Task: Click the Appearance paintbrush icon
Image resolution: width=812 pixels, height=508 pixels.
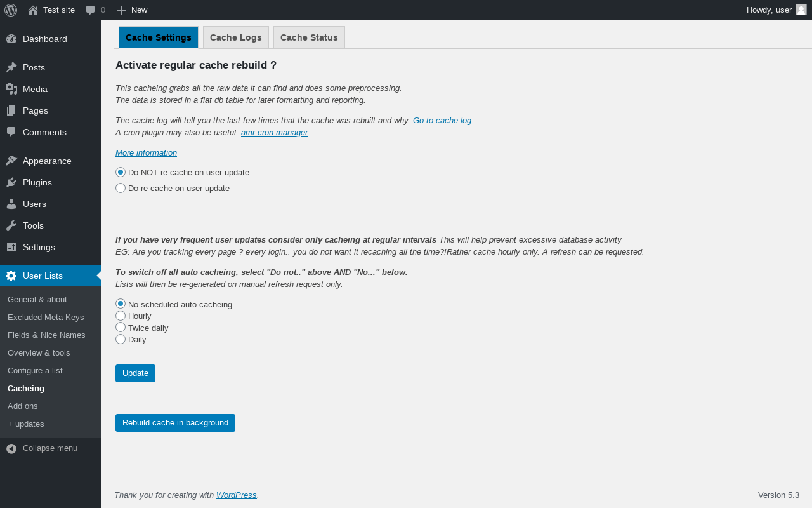Action: [11, 161]
